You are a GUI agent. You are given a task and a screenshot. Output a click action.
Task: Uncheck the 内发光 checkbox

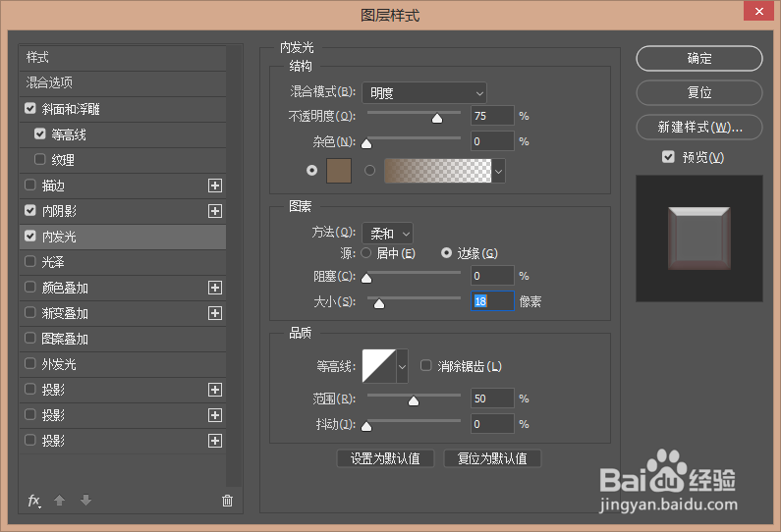coord(30,236)
